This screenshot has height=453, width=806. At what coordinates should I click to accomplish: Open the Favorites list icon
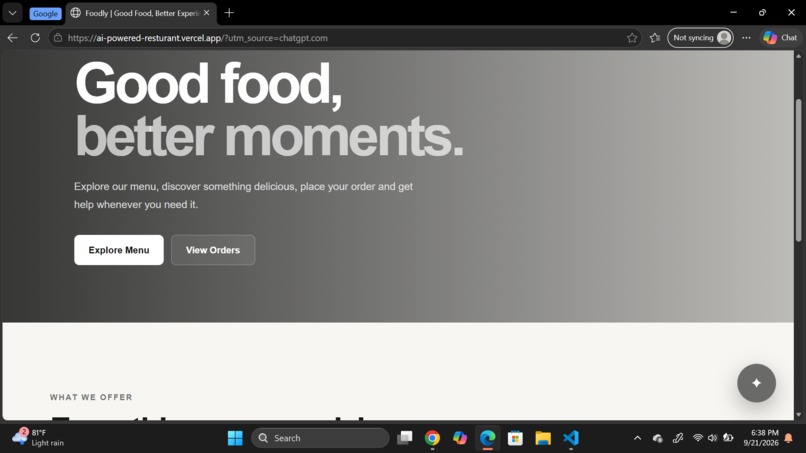(x=654, y=38)
